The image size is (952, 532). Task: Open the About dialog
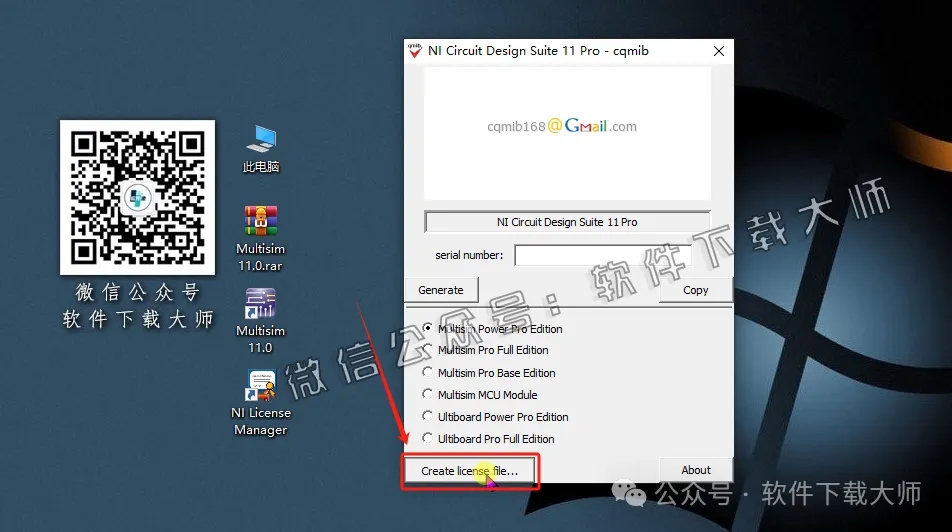(695, 470)
